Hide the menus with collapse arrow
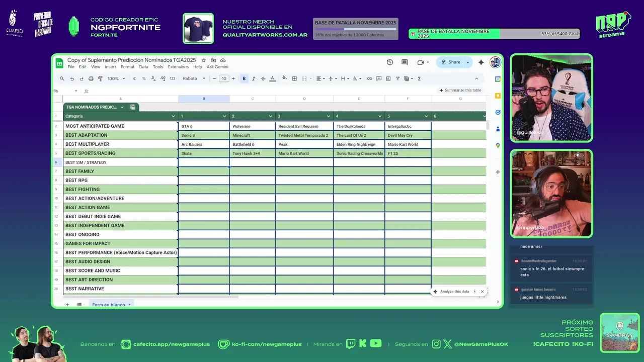Viewport: 644px width, 362px height. click(x=476, y=78)
